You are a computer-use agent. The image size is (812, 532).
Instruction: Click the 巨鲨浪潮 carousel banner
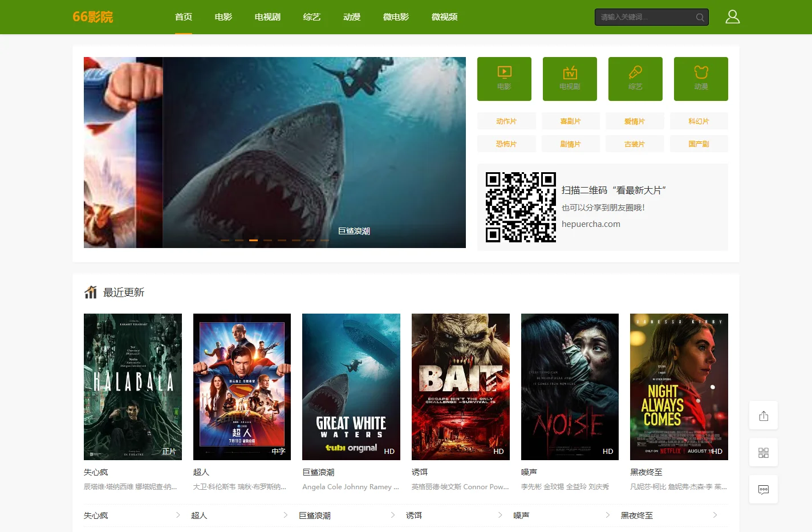(x=314, y=152)
